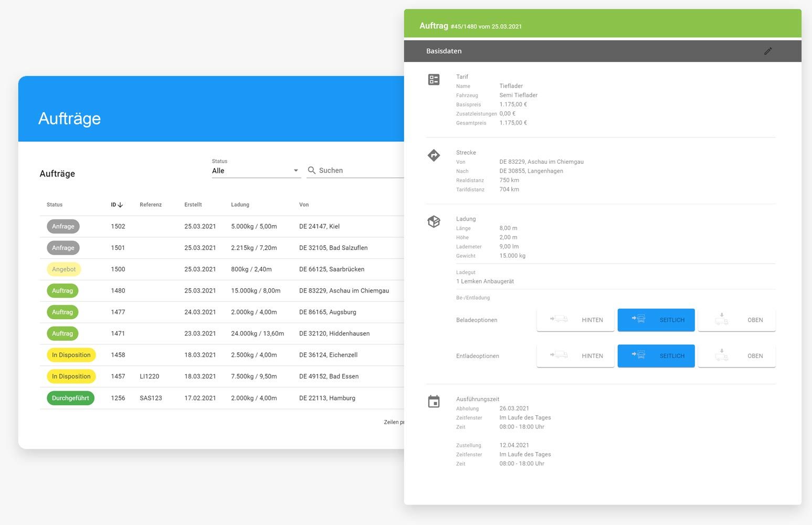Click the Referenz column header

[x=151, y=205]
